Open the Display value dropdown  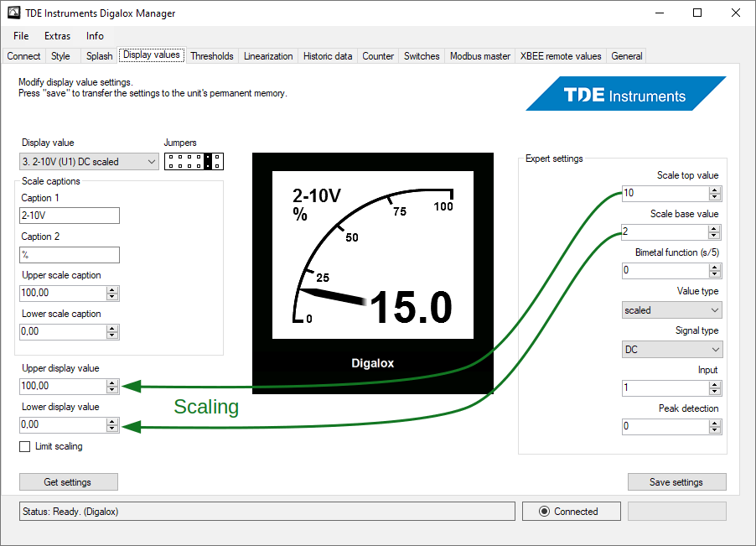click(x=89, y=162)
